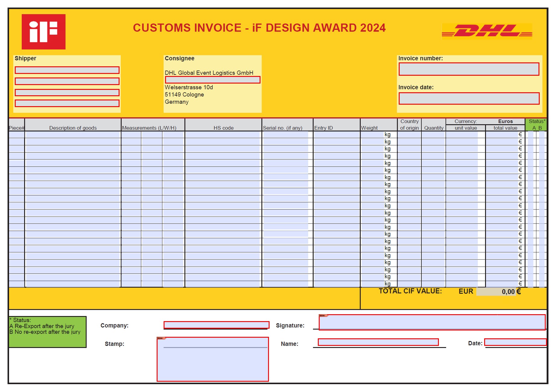Tick Status B checkbox in first table row
556x392 pixels.
pyautogui.click(x=542, y=134)
